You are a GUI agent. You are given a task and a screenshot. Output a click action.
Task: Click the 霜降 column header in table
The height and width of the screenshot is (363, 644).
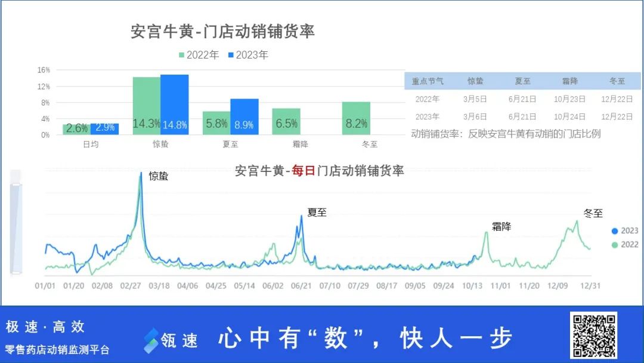pos(569,81)
